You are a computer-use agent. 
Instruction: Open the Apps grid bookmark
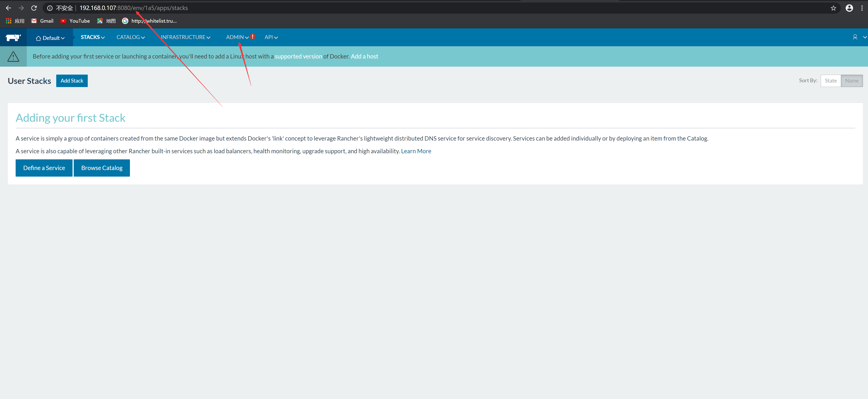pyautogui.click(x=15, y=21)
